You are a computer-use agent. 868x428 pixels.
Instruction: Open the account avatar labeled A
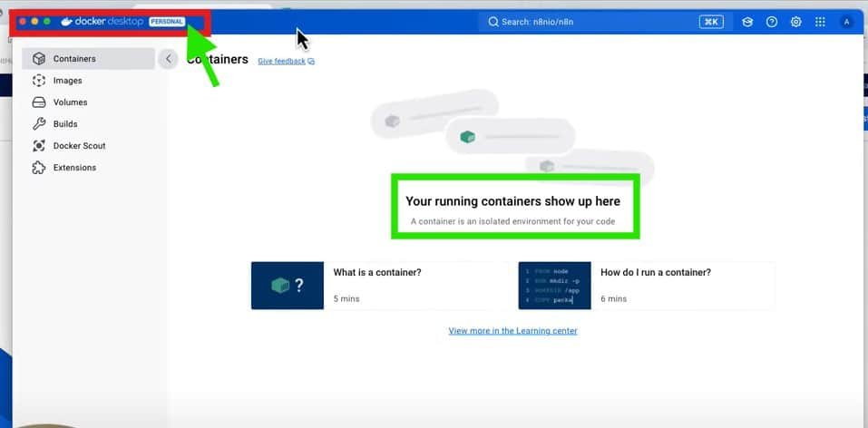tap(846, 22)
